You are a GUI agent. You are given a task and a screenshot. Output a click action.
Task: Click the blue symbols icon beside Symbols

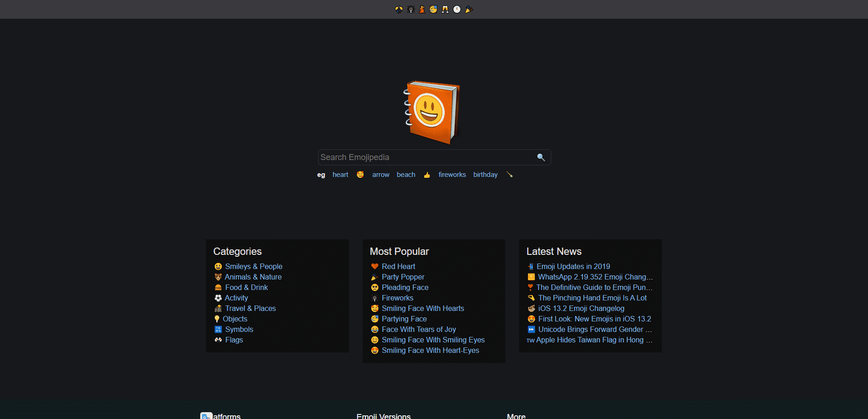click(218, 329)
